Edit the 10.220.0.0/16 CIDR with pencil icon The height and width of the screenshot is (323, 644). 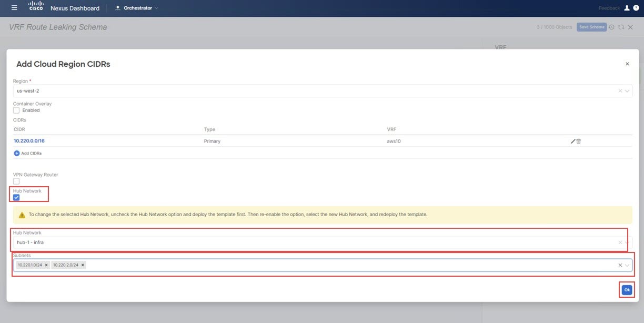(x=573, y=141)
